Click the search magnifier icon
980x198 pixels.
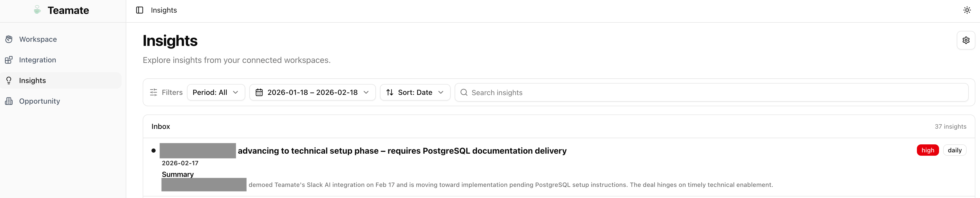tap(464, 93)
